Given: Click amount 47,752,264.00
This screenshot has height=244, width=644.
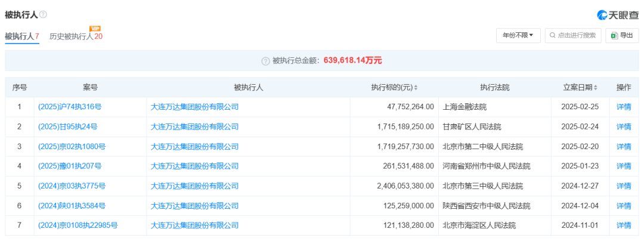Looking at the screenshot, I should coord(410,107).
